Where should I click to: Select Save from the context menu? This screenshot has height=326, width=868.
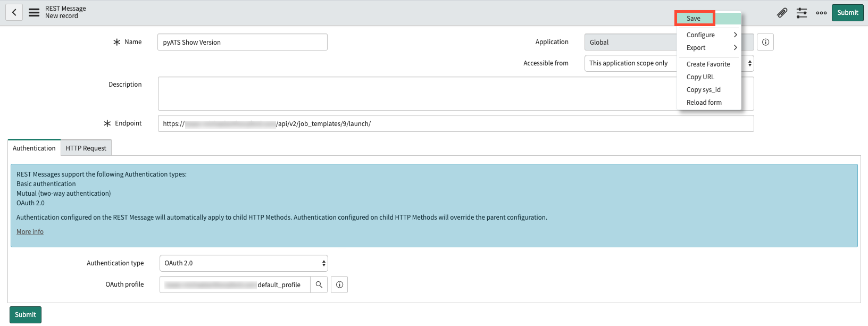click(x=694, y=19)
